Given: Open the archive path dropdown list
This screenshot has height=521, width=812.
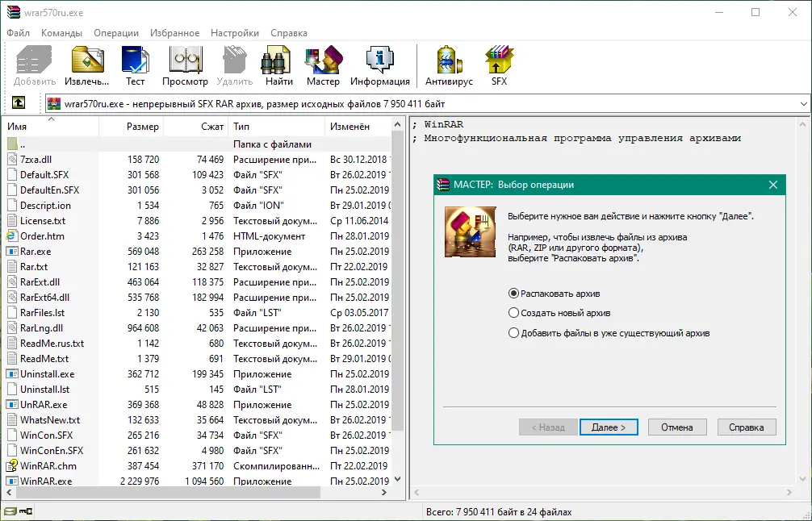Looking at the screenshot, I should [802, 103].
